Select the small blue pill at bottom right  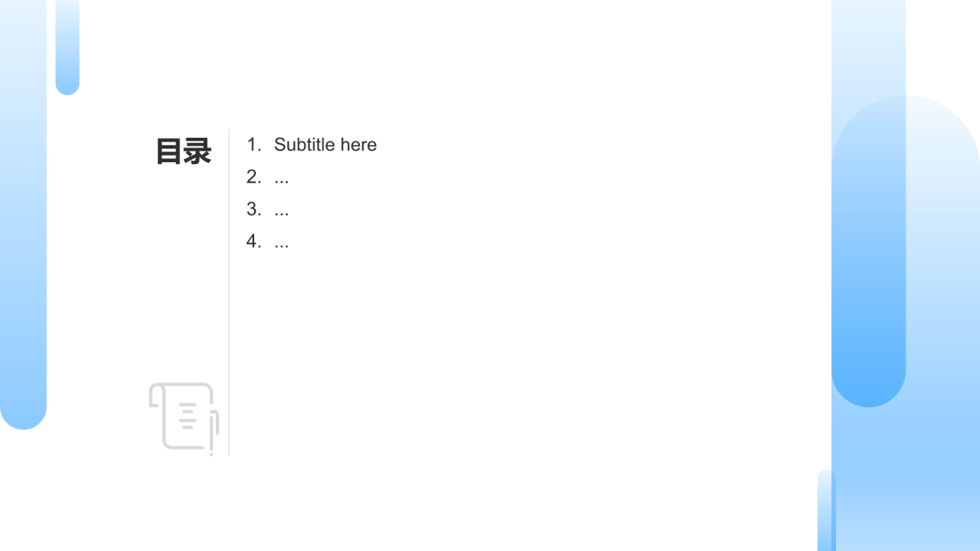[x=827, y=510]
